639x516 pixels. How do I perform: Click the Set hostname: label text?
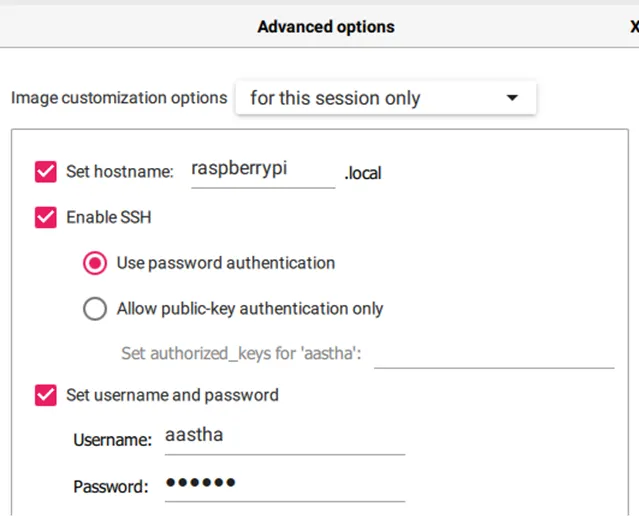(120, 171)
